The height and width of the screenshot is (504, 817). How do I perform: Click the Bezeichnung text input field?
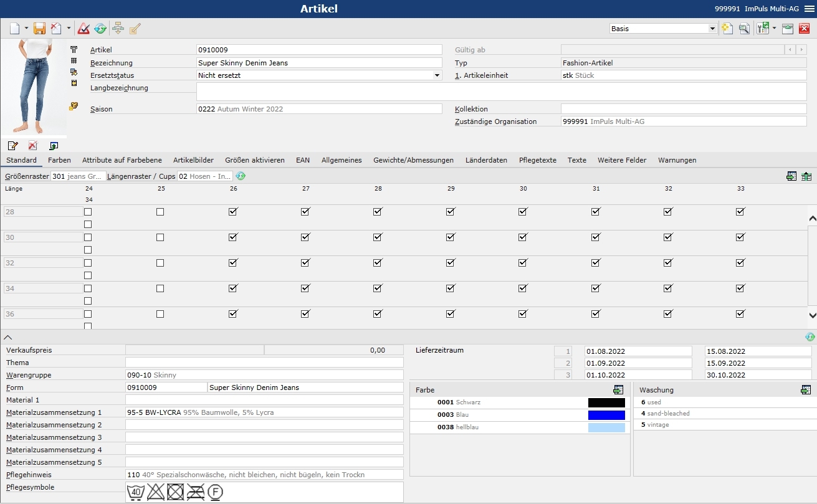pos(319,63)
